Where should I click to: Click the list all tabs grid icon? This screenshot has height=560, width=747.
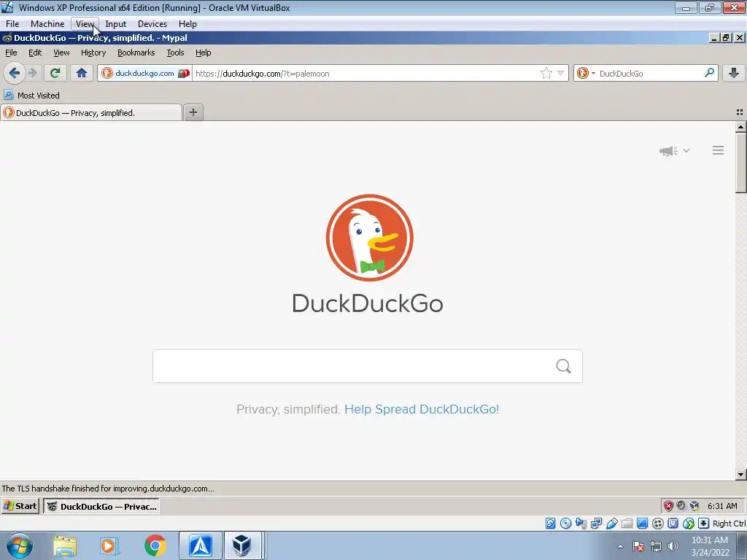pos(740,112)
